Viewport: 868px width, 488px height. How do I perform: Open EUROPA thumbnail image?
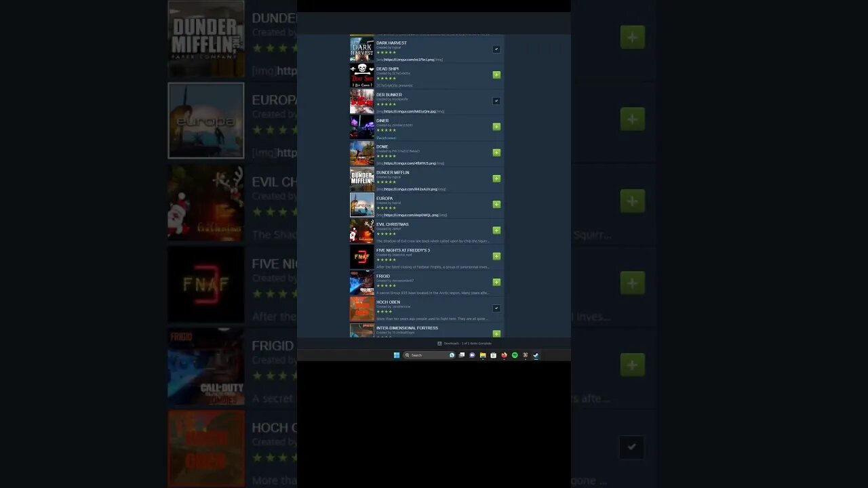(361, 205)
